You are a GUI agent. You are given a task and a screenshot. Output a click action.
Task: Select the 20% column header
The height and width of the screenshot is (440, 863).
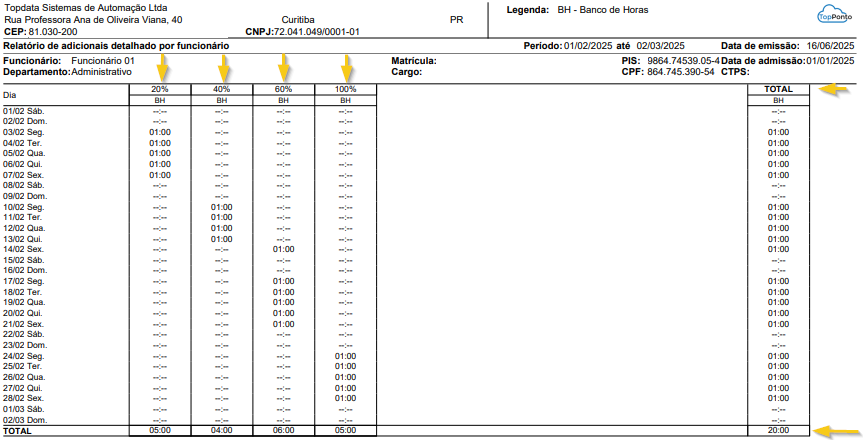[x=160, y=90]
